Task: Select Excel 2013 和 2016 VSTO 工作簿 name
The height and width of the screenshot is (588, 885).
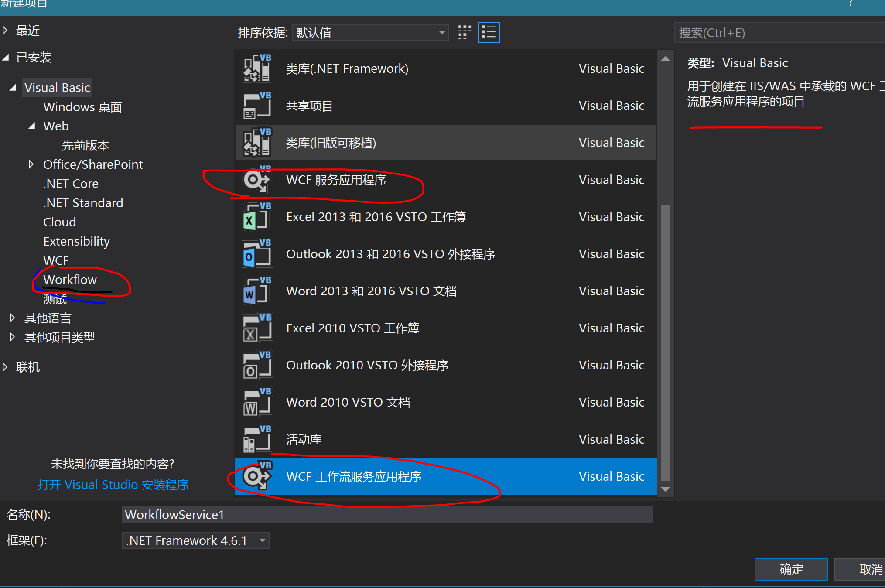Action: click(376, 217)
